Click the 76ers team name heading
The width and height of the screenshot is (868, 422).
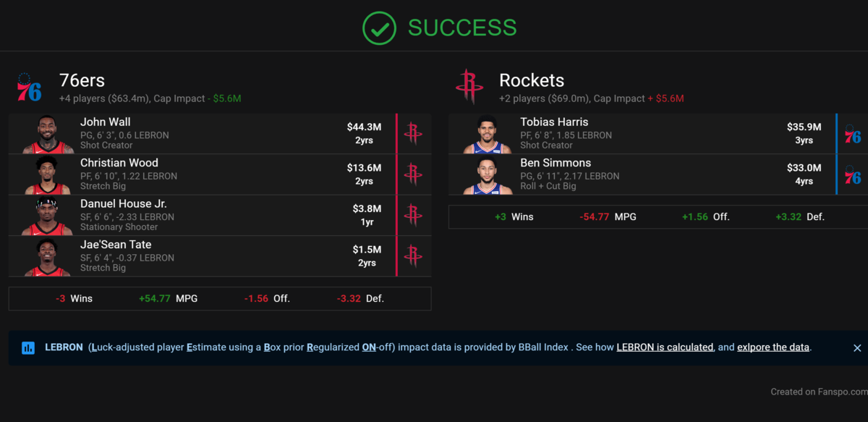tap(82, 80)
